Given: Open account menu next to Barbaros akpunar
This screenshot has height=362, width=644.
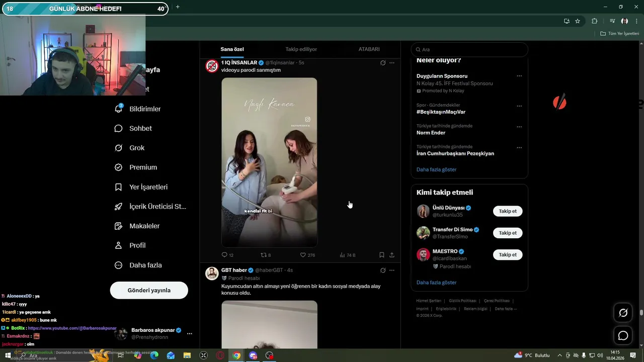Looking at the screenshot, I should point(190,333).
